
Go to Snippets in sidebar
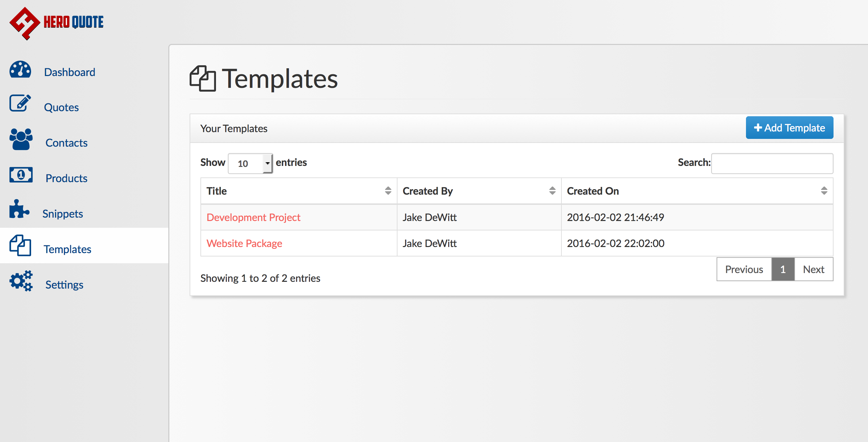pyautogui.click(x=63, y=214)
